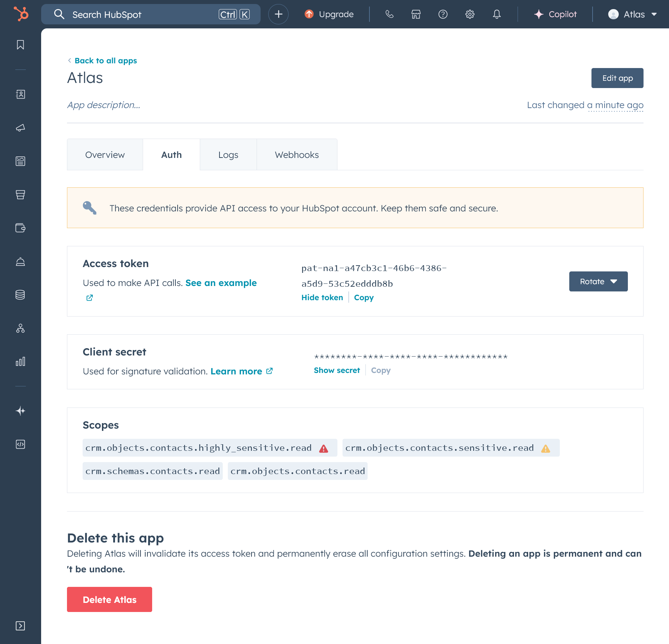
Task: Open the Copilot assistant
Action: click(x=555, y=14)
